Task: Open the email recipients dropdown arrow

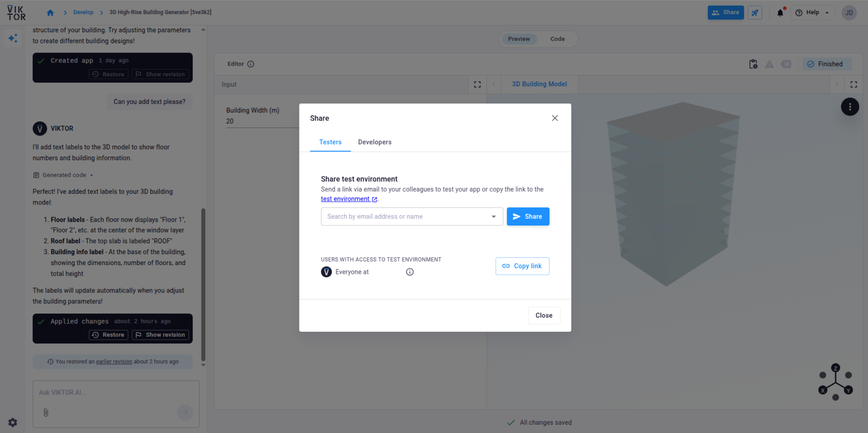Action: tap(494, 216)
